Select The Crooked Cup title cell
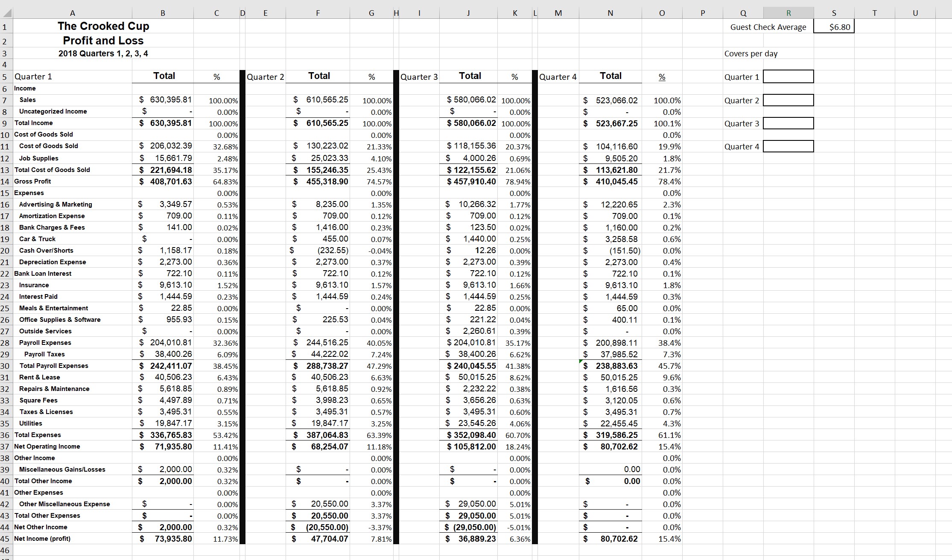Viewport: 952px width, 560px height. (x=103, y=26)
